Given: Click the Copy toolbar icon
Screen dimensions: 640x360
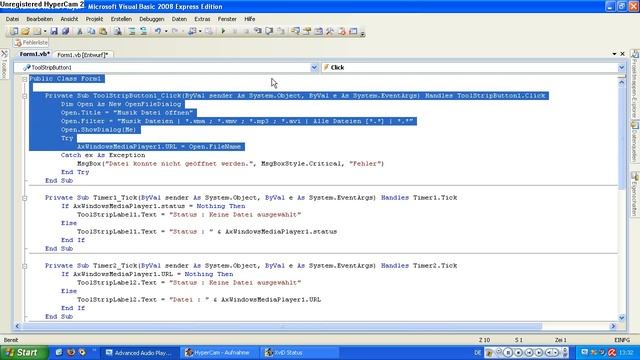Looking at the screenshot, I should coord(91,31).
